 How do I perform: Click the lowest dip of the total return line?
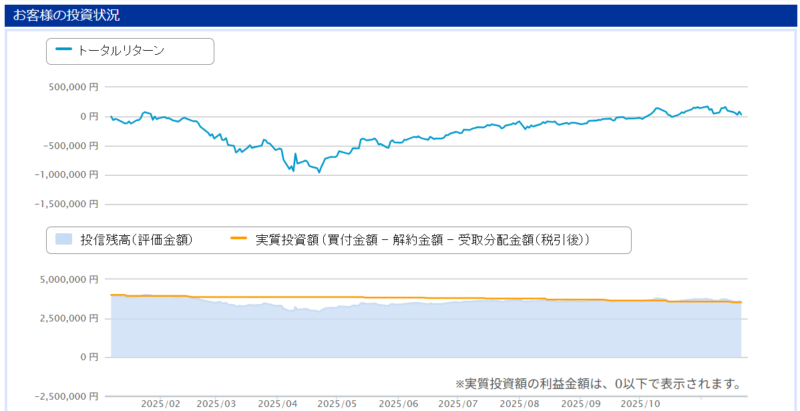[x=319, y=172]
